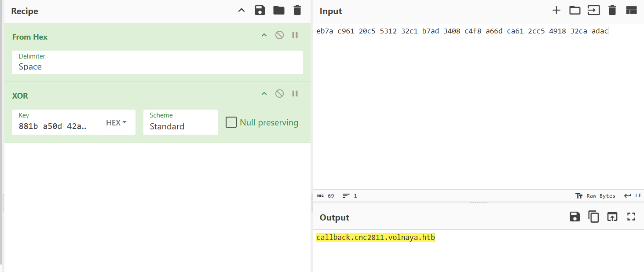Screen dimensions: 644x272
Task: Collapse the Recipe pane
Action: (241, 10)
